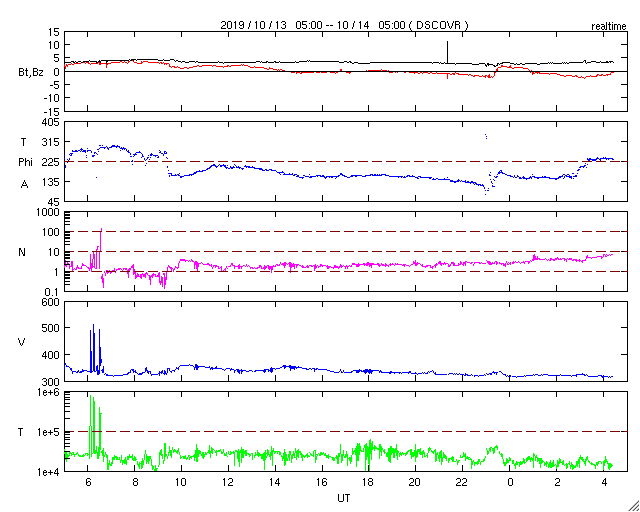Click the 'Phi' axis label
The width and height of the screenshot is (640, 512).
coord(25,163)
